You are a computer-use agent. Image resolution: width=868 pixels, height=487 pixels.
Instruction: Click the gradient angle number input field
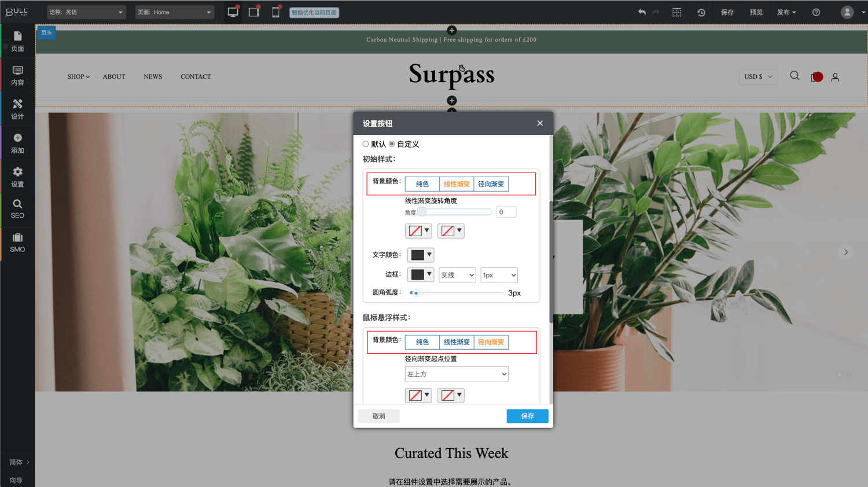(506, 212)
